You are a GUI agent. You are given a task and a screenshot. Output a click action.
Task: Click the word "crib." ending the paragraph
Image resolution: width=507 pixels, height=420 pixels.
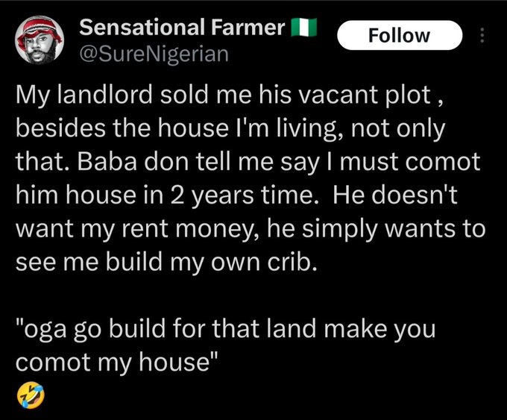[x=292, y=261]
